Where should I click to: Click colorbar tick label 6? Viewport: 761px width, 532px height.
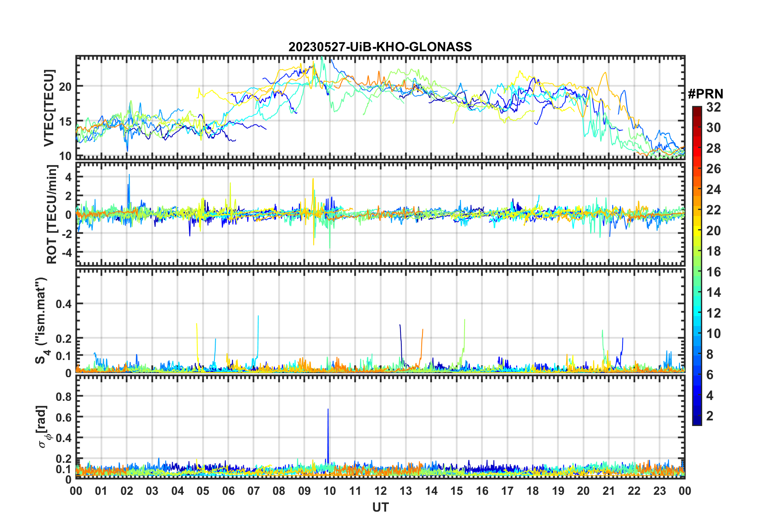[710, 375]
